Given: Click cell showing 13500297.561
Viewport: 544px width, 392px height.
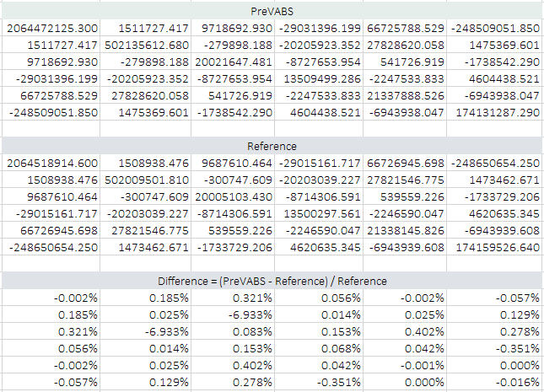Looking at the screenshot, I should pyautogui.click(x=320, y=212).
